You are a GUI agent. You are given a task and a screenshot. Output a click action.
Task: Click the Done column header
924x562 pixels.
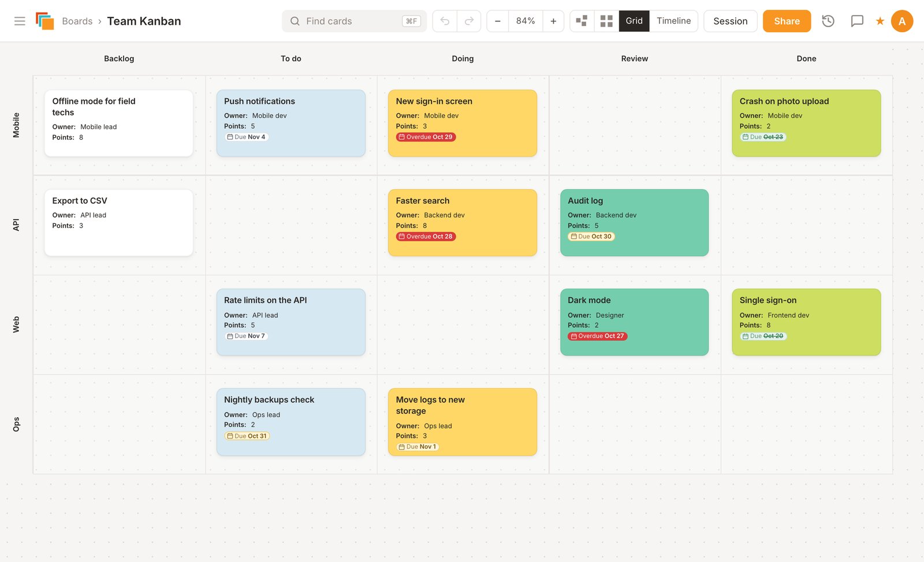[806, 59]
